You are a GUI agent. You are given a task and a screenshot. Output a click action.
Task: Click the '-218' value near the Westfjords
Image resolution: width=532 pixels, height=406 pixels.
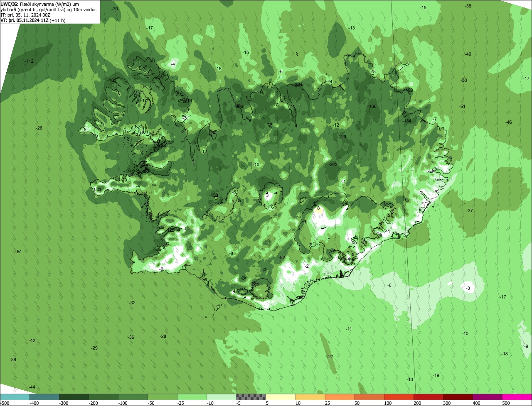(187, 100)
